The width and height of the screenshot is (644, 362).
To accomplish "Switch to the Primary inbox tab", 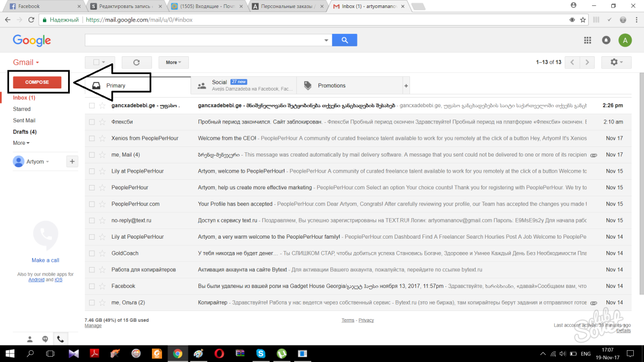I will (138, 86).
